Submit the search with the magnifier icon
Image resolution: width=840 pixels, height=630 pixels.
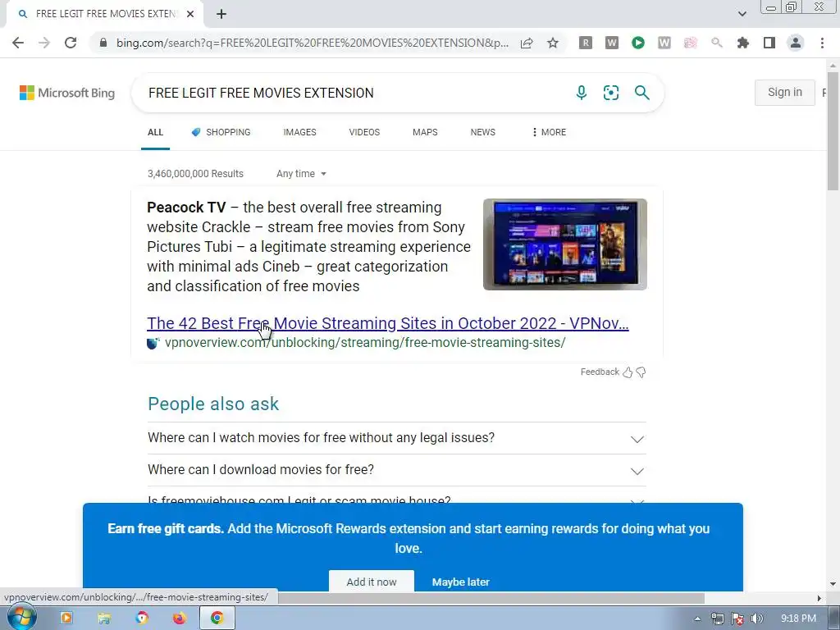click(x=641, y=93)
